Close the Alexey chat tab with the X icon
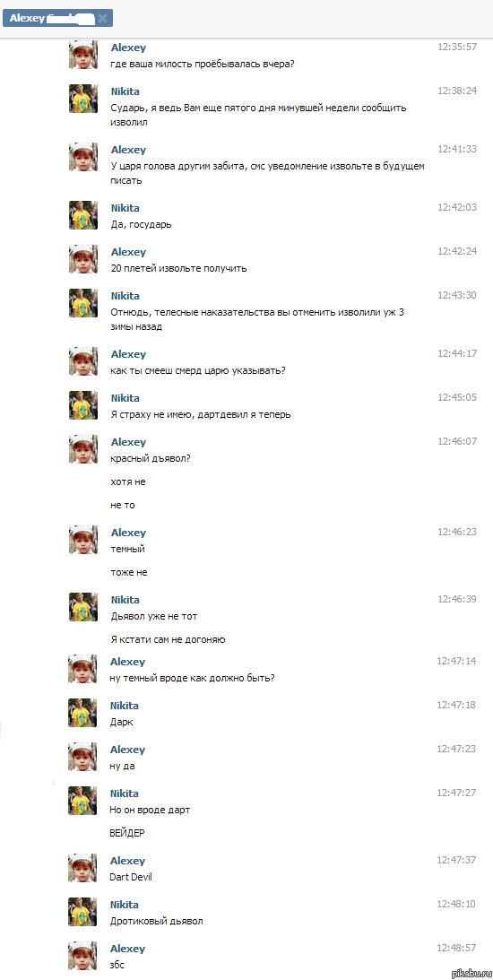Screen dimensions: 493x980 pyautogui.click(x=102, y=19)
